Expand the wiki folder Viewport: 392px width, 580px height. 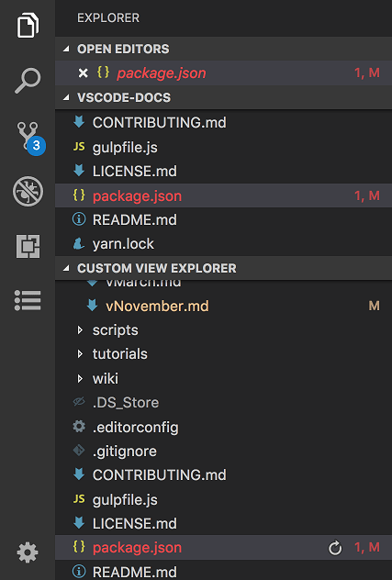[80, 378]
